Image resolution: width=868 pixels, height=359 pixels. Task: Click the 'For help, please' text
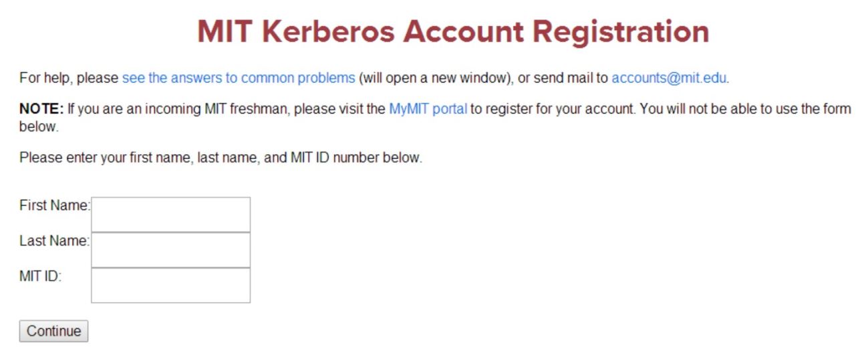pyautogui.click(x=69, y=78)
